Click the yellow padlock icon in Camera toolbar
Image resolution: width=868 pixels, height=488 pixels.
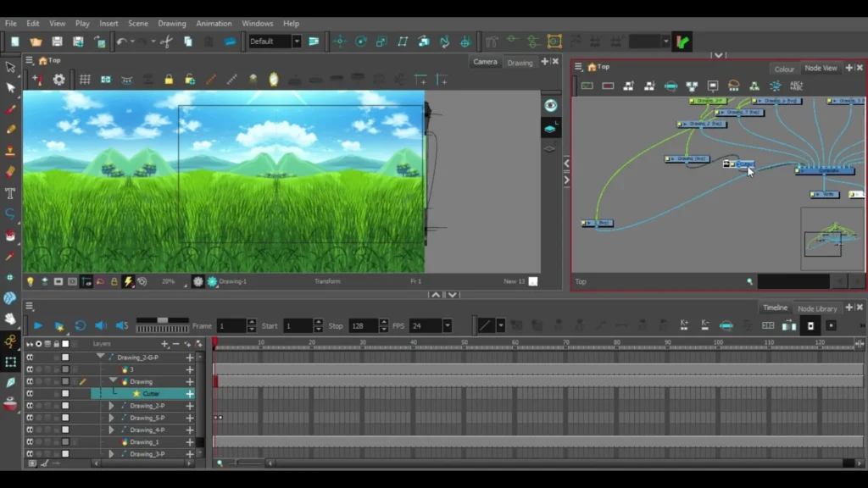tap(169, 80)
